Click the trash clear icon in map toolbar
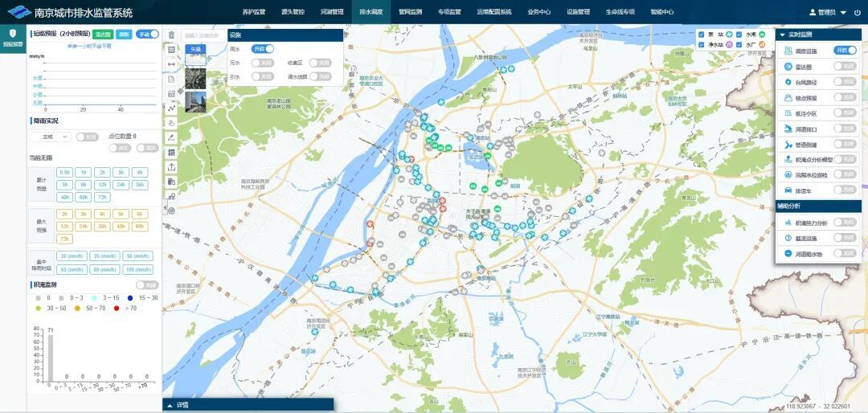 pos(172,35)
